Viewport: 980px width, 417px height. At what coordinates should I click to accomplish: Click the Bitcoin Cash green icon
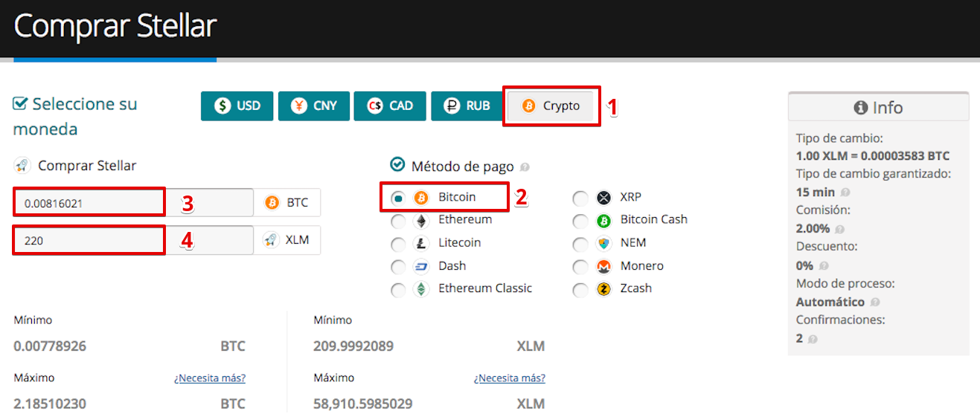(x=603, y=221)
